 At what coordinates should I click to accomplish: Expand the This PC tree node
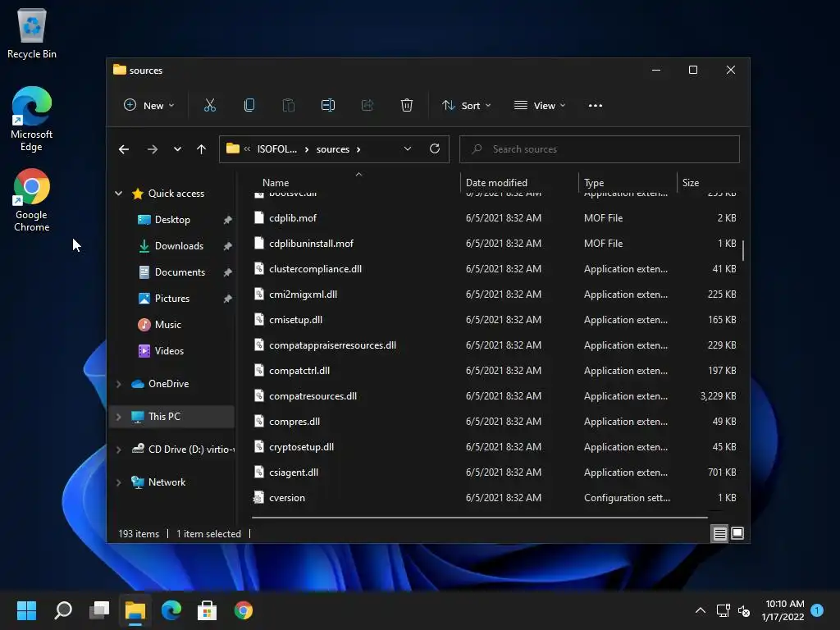pos(118,416)
